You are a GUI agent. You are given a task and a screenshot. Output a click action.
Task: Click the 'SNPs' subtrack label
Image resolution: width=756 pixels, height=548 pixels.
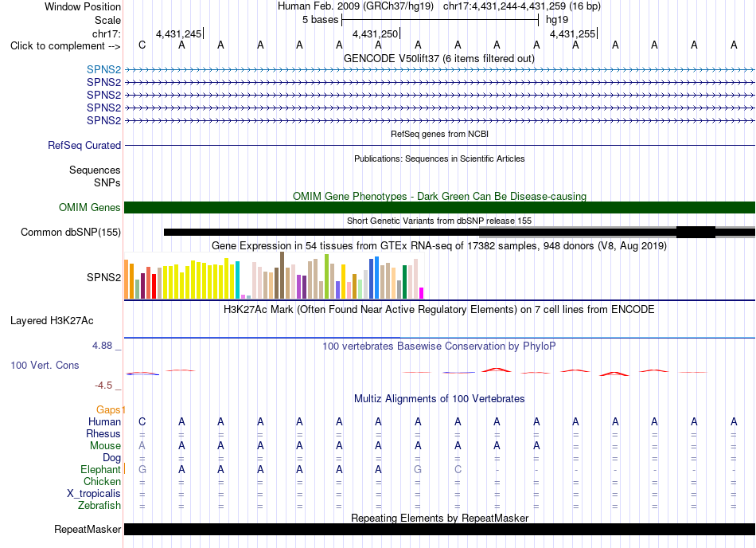[107, 183]
